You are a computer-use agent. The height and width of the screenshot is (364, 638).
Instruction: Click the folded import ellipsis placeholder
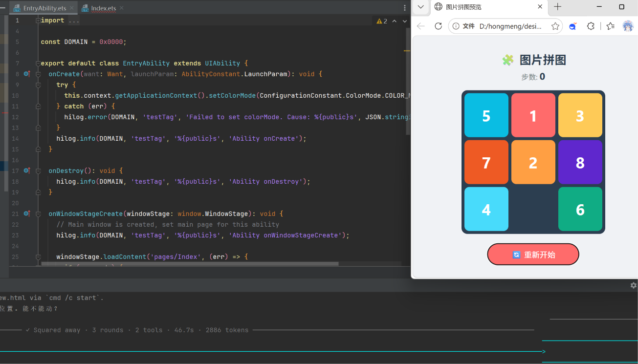click(73, 21)
